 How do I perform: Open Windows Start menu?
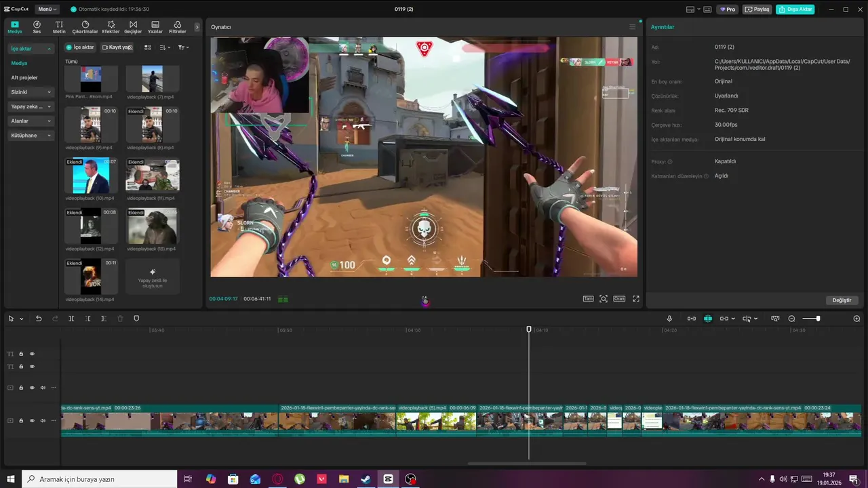click(11, 479)
